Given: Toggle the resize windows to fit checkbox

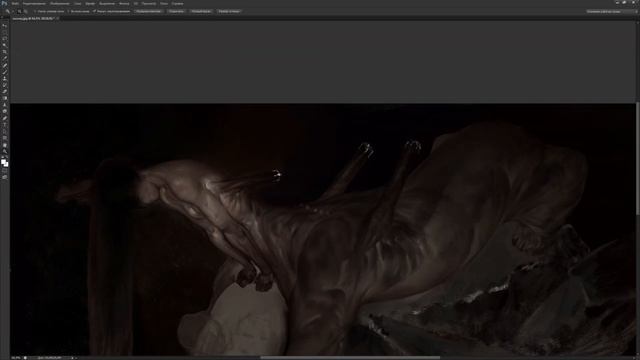Looking at the screenshot, I should tap(35, 11).
